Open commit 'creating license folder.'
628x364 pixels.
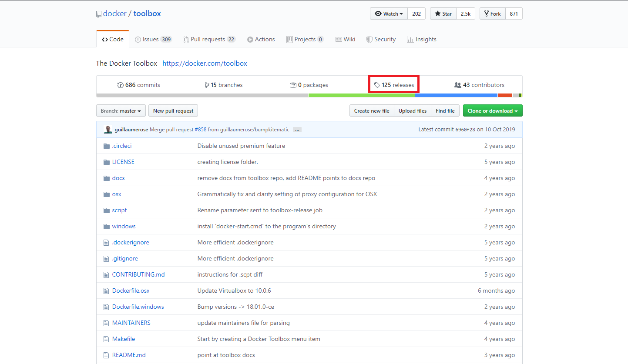228,162
